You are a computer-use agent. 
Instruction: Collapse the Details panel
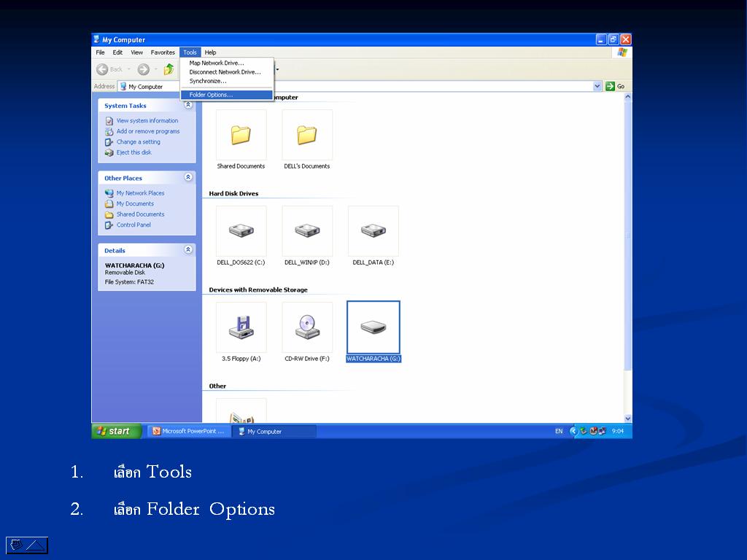[x=188, y=249]
